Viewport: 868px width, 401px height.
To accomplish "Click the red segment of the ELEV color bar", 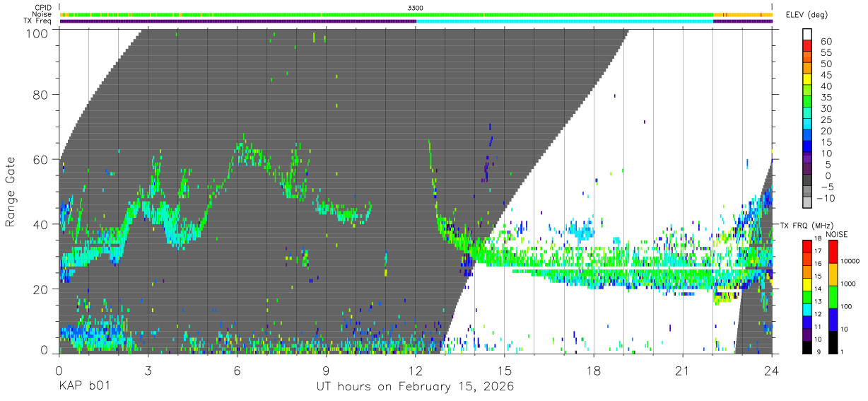I will [807, 45].
